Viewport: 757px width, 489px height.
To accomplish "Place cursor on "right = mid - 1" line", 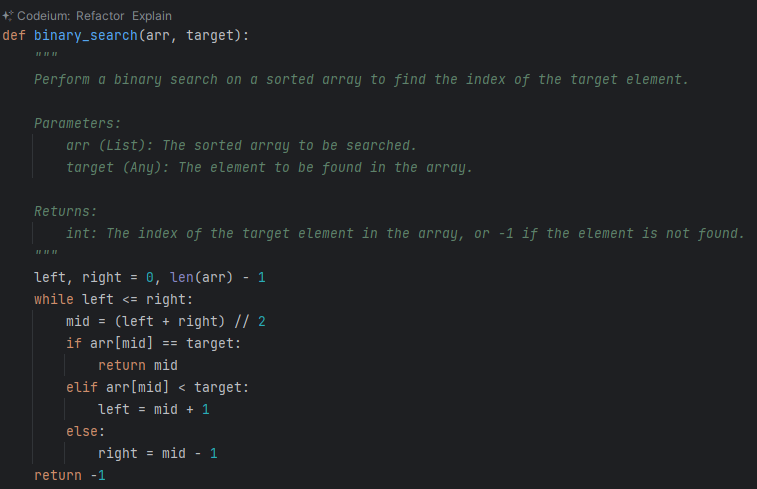I will tap(158, 453).
